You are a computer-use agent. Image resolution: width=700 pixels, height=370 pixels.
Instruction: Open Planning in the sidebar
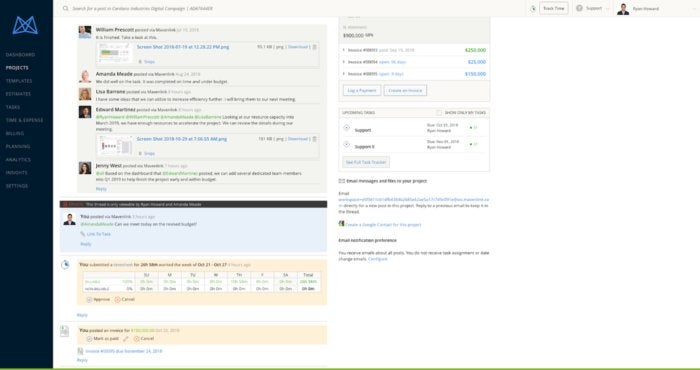tap(18, 146)
